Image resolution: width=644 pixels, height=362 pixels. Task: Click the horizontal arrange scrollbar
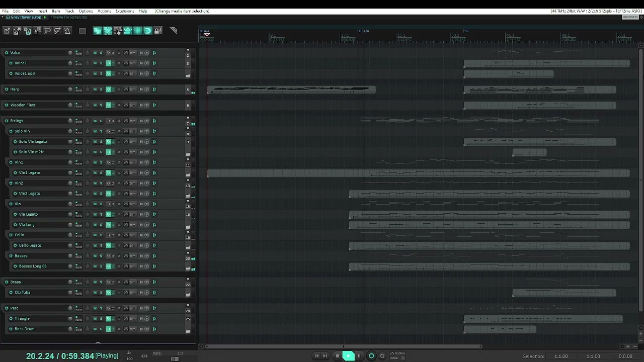(x=344, y=346)
